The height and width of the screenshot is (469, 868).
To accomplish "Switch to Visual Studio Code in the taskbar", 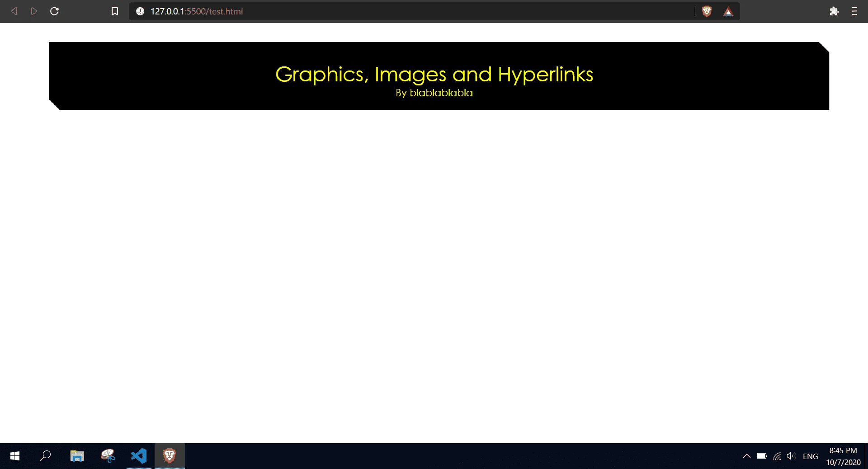I will pos(139,456).
